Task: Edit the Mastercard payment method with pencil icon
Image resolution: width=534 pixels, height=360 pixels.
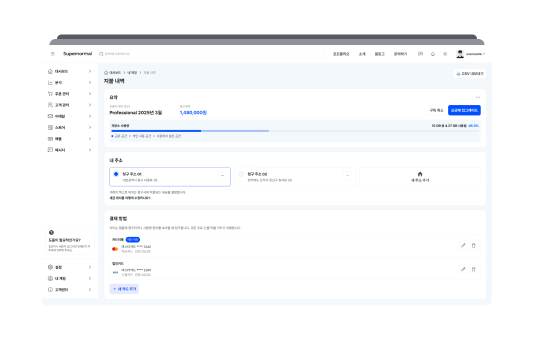Action: pyautogui.click(x=463, y=245)
